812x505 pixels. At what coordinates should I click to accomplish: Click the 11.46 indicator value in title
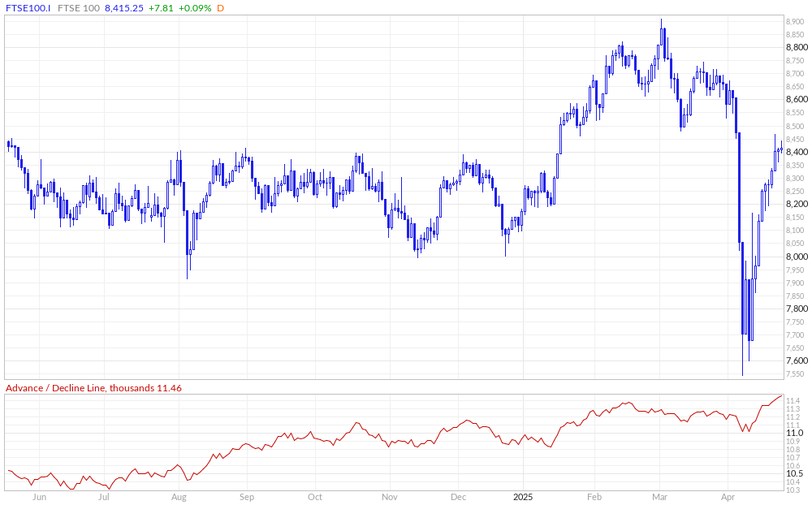170,388
